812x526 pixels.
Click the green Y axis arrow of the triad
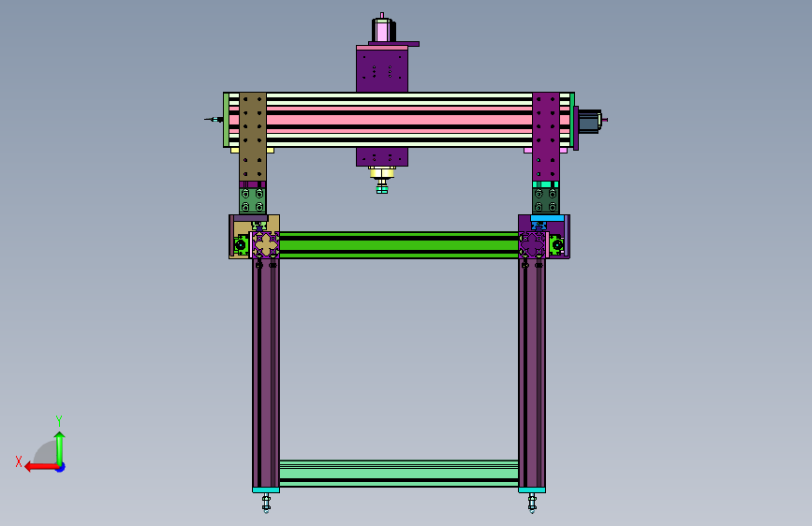[x=60, y=447]
